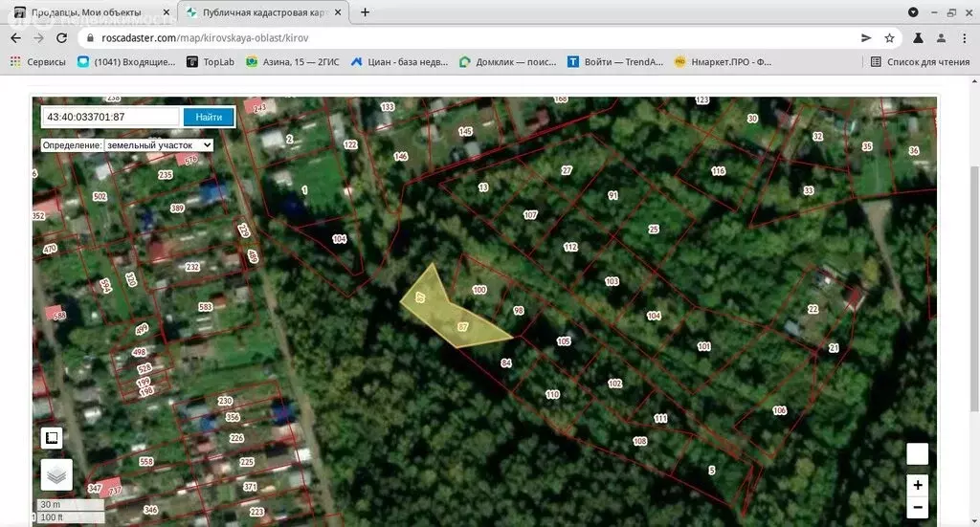980x527 pixels.
Task: Open the 'Список для чтения' reading list
Action: pos(919,61)
